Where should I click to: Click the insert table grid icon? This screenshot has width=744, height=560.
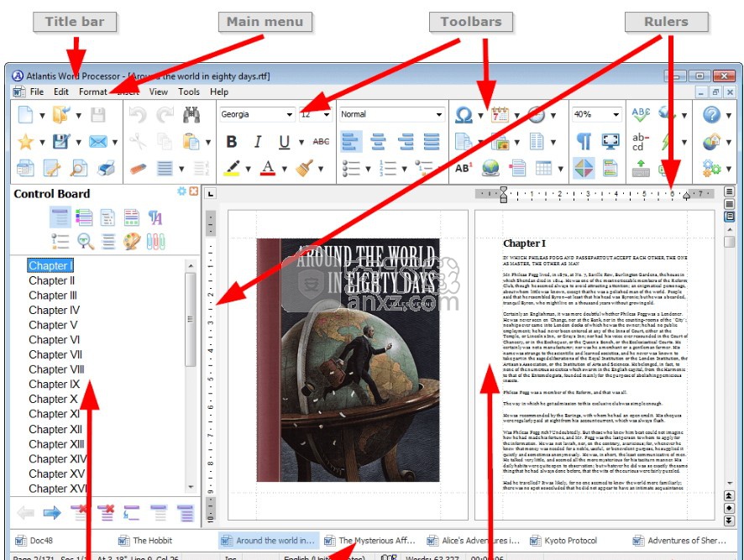coord(544,168)
